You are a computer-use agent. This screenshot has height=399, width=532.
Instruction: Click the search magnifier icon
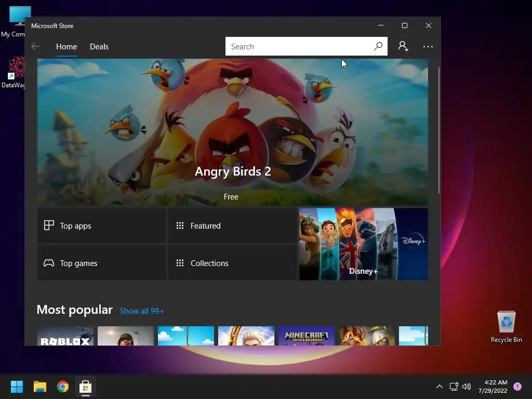pos(378,46)
